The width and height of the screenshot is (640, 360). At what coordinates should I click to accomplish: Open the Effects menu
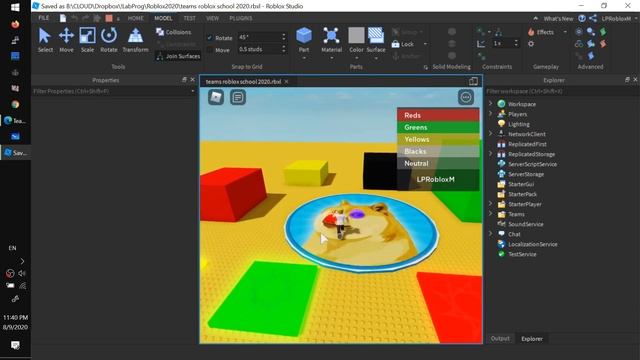coord(541,32)
